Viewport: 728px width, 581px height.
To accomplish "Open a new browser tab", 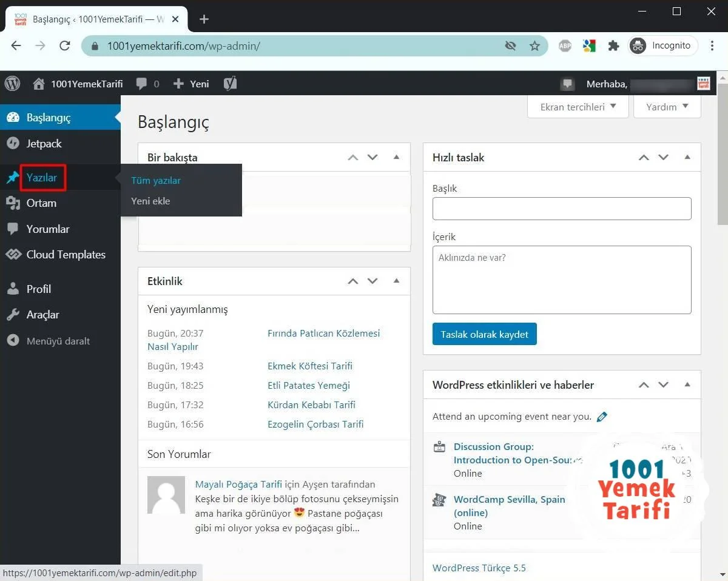I will [x=204, y=19].
